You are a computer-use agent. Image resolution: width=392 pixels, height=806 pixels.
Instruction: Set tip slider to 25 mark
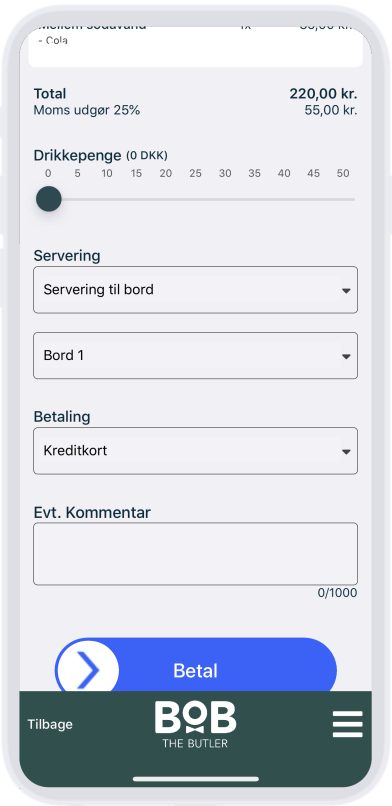(195, 199)
